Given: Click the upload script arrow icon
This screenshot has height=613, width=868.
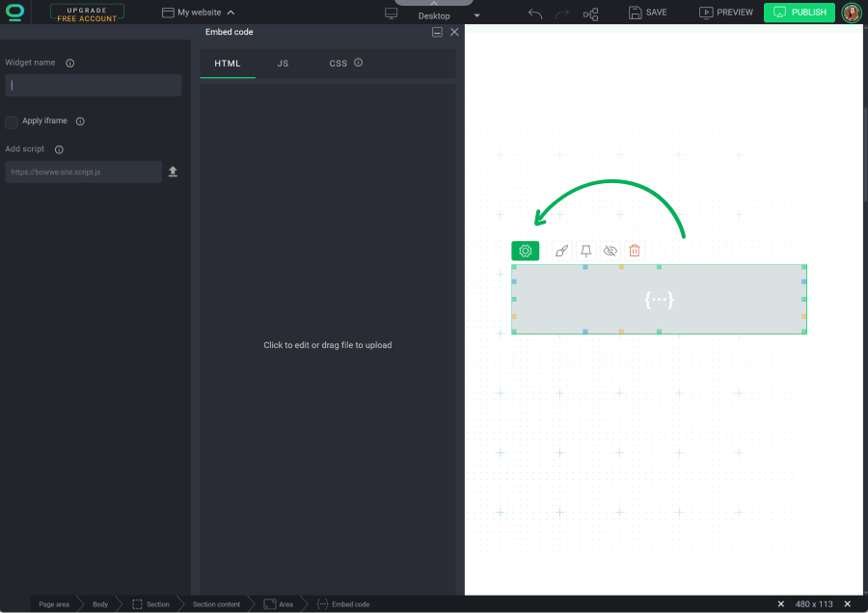Looking at the screenshot, I should 173,172.
